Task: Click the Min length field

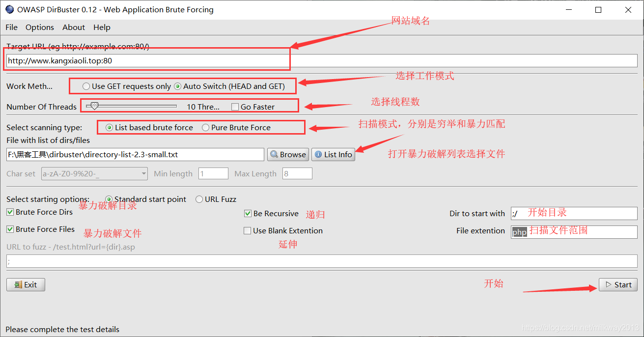Action: pyautogui.click(x=213, y=173)
